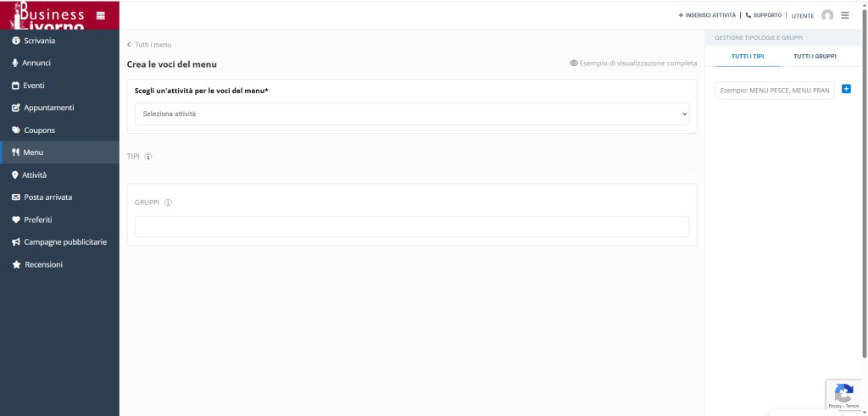Click the hamburger icon beside Business Livorno logo
The width and height of the screenshot is (868, 416).
click(x=101, y=14)
